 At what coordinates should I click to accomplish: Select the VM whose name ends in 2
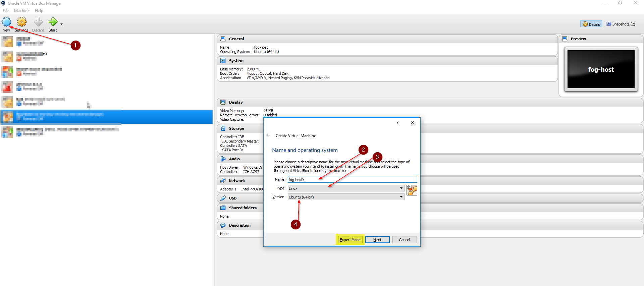pyautogui.click(x=107, y=56)
